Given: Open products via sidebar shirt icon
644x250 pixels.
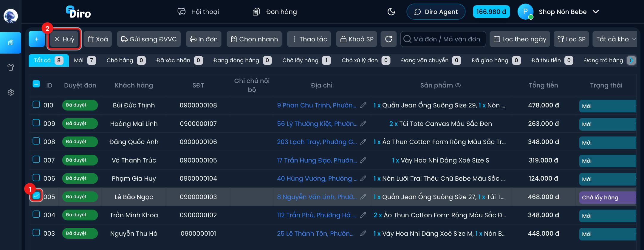Looking at the screenshot, I should (11, 68).
